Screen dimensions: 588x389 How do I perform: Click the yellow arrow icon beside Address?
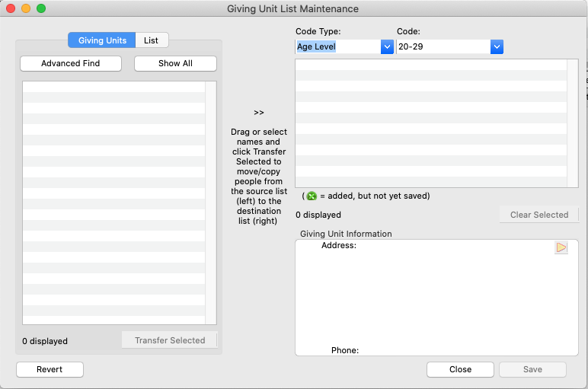tap(561, 247)
